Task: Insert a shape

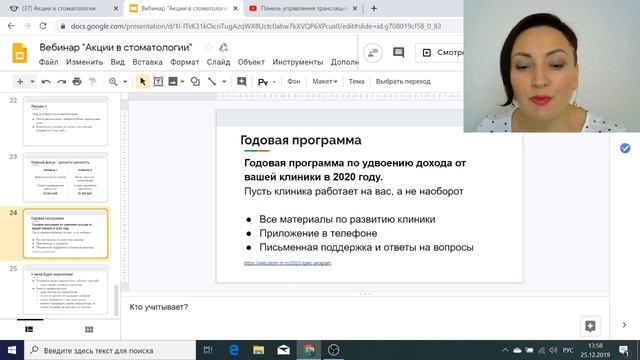Action: 196,82
